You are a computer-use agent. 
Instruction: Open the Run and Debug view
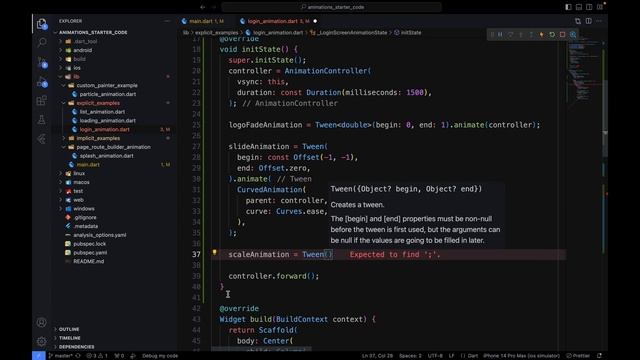pos(42,82)
